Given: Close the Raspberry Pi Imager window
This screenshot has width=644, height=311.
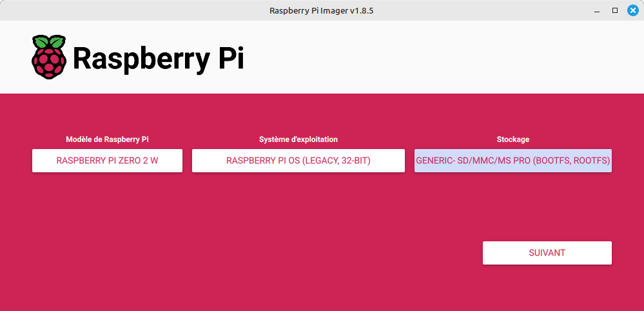Looking at the screenshot, I should click(x=633, y=11).
